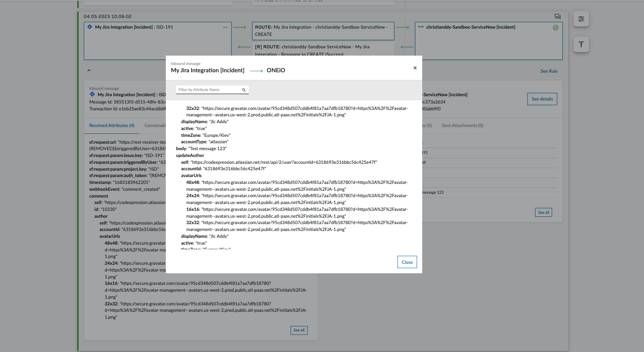
Task: Select christianddy-Sandbox-ServiceNow [incident] card
Action: pos(489,41)
